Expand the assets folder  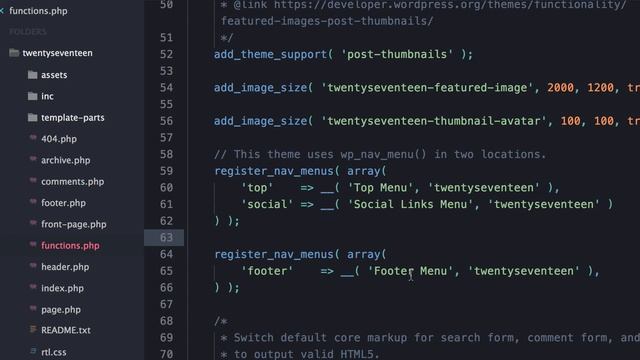54,75
